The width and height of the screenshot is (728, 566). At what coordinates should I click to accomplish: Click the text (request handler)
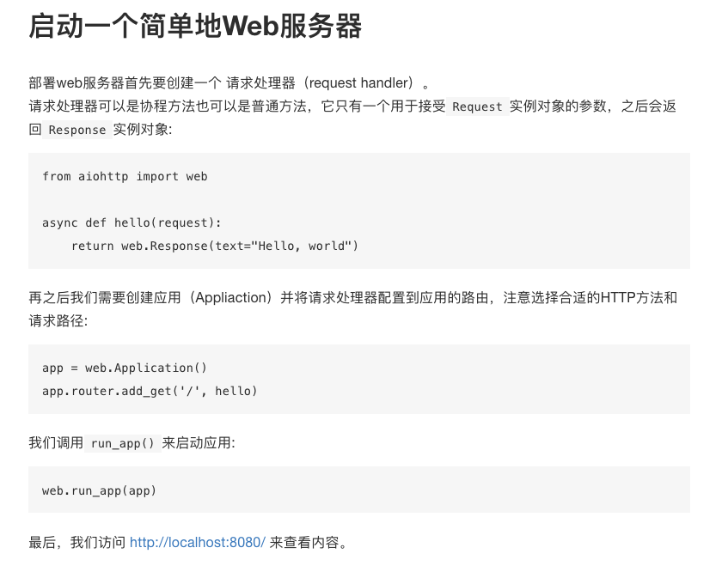361,83
